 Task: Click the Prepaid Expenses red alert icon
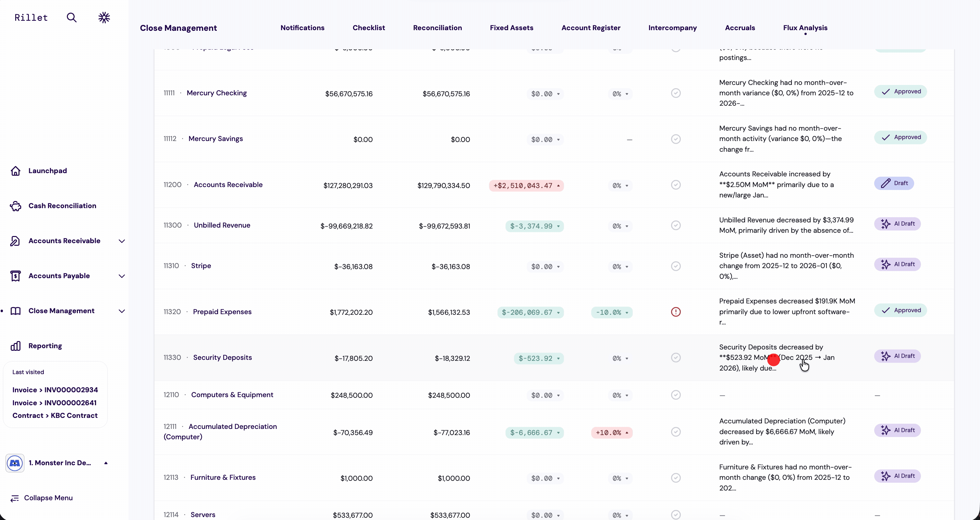click(x=676, y=312)
